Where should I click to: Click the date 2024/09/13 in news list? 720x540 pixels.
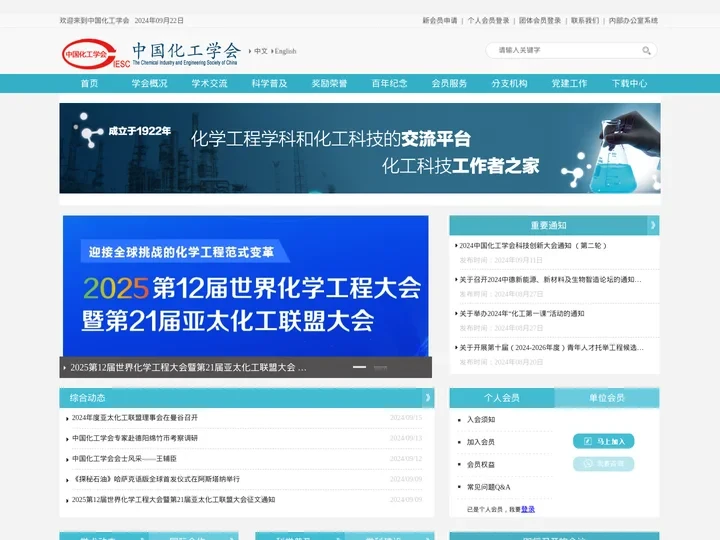406,438
